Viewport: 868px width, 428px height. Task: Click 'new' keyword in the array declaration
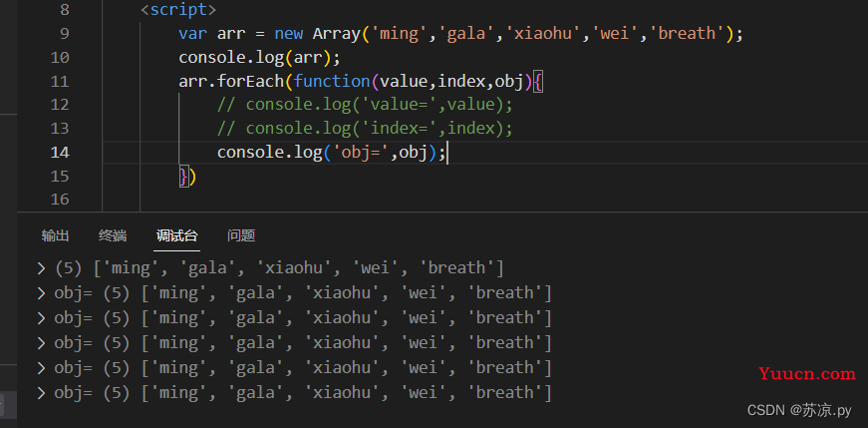pyautogui.click(x=288, y=34)
